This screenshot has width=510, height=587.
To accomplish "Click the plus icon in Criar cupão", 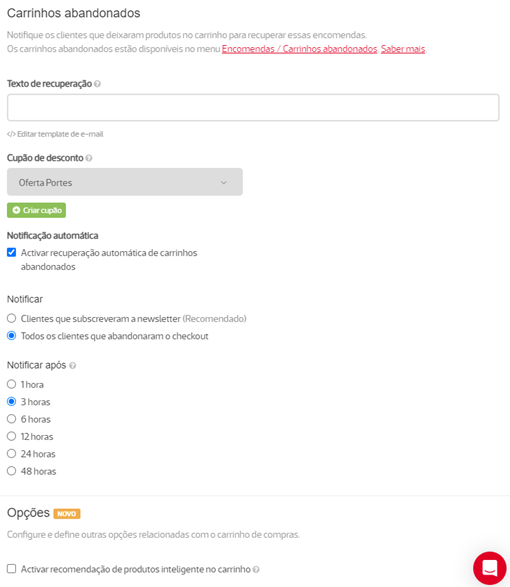I will tap(16, 210).
